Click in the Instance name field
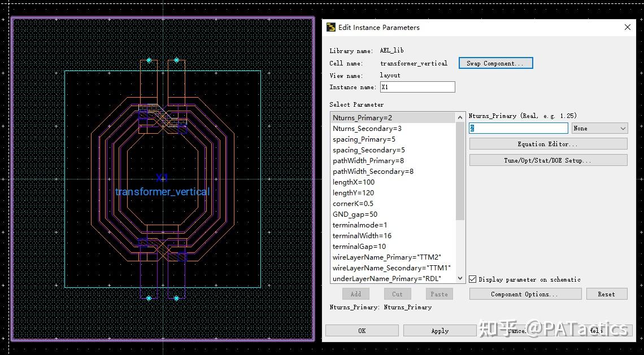The image size is (644, 355). [417, 87]
